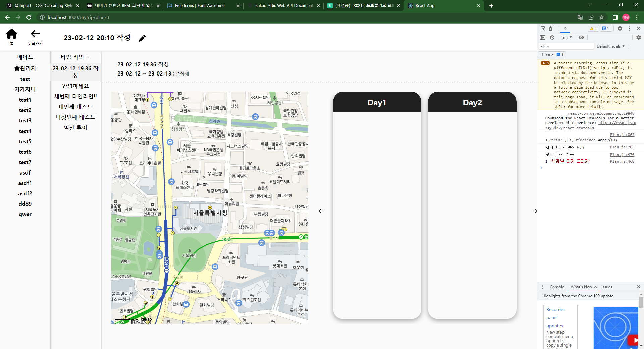644x349 pixels.
Task: Open Chrome side panel icon
Action: (615, 17)
